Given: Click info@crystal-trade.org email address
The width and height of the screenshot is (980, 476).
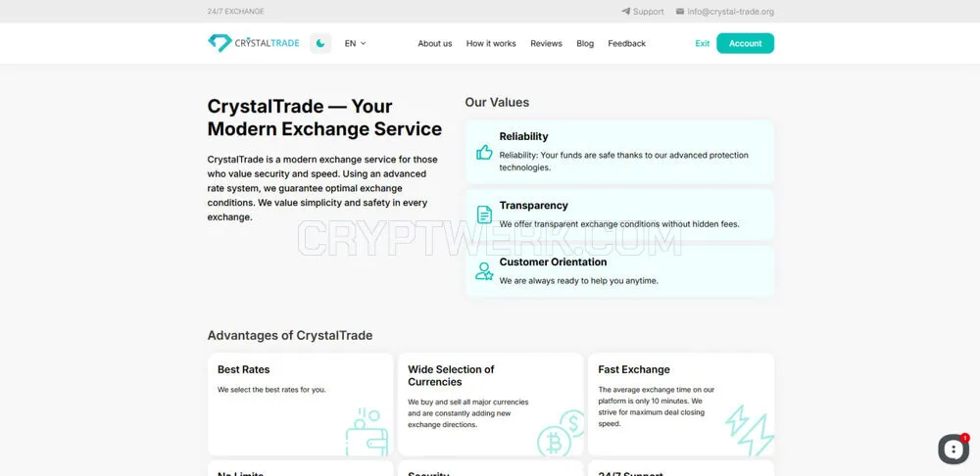Looking at the screenshot, I should point(731,11).
